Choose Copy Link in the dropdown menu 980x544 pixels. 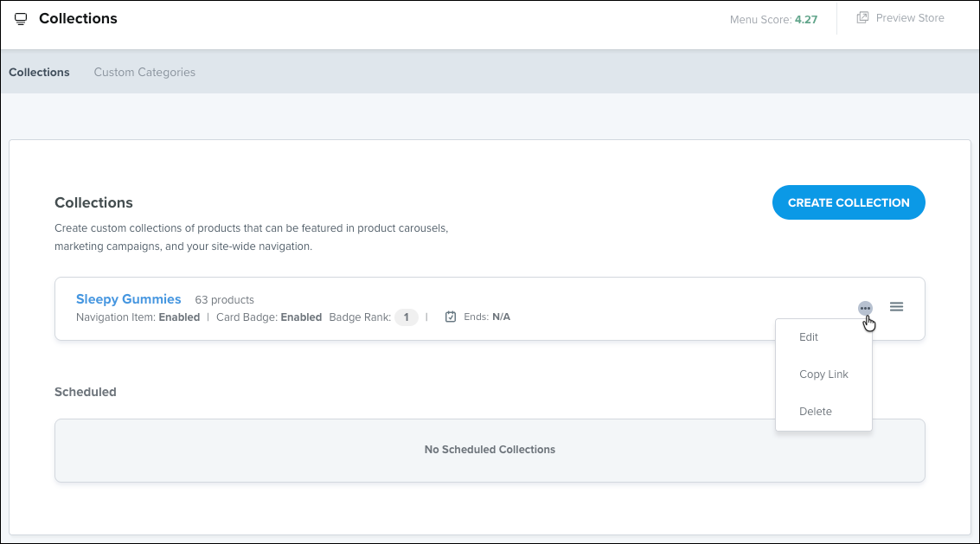pyautogui.click(x=823, y=374)
